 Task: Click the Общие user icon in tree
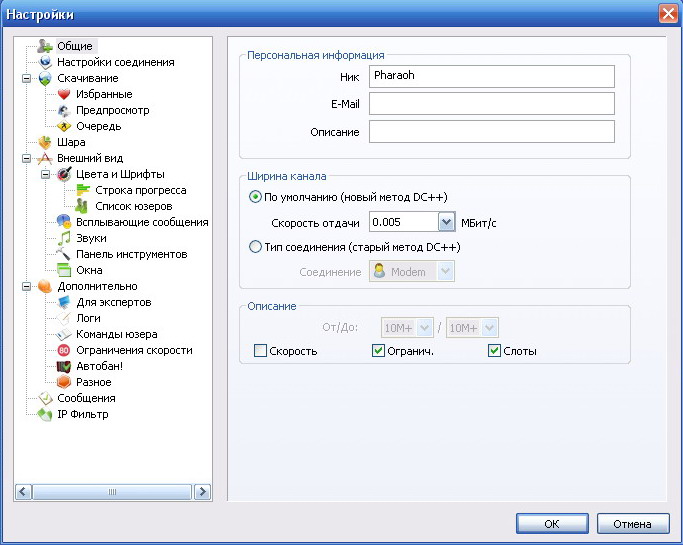45,46
